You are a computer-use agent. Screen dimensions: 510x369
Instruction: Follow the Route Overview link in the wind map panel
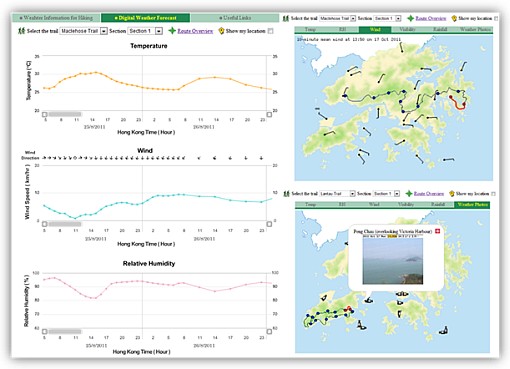431,18
